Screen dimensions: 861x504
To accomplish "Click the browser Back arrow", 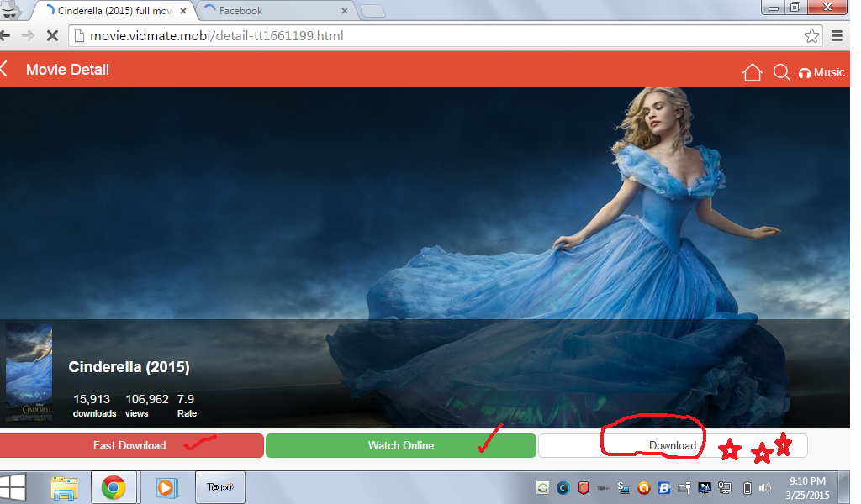I will (5, 35).
